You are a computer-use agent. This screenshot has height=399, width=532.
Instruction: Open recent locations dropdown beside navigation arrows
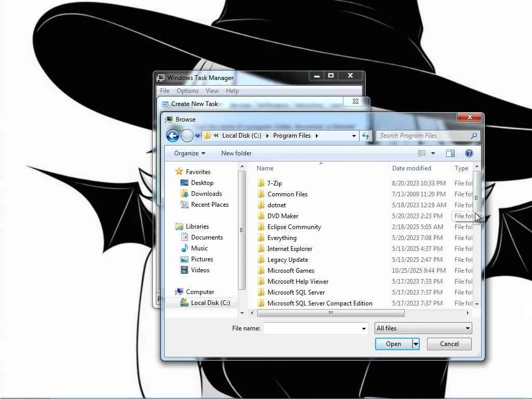[x=197, y=136]
